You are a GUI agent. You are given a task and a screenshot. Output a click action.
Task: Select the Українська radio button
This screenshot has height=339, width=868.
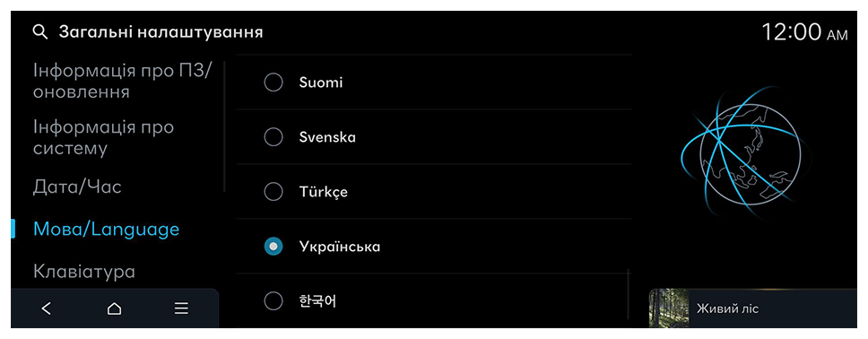[273, 247]
